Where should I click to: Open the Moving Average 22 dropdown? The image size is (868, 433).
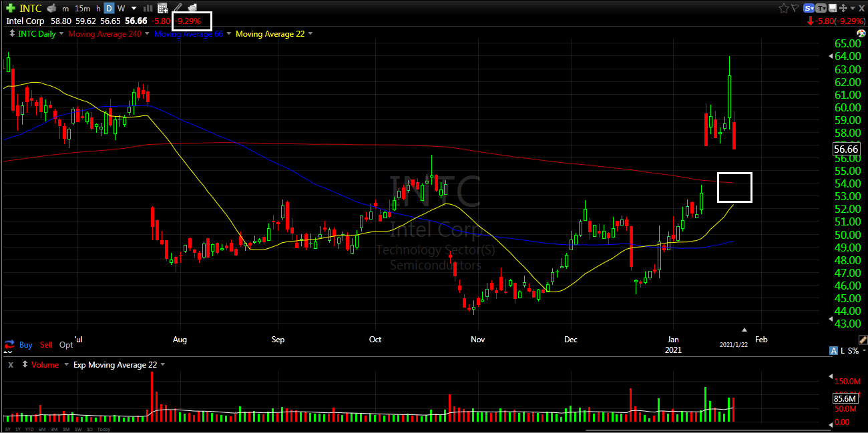point(310,34)
